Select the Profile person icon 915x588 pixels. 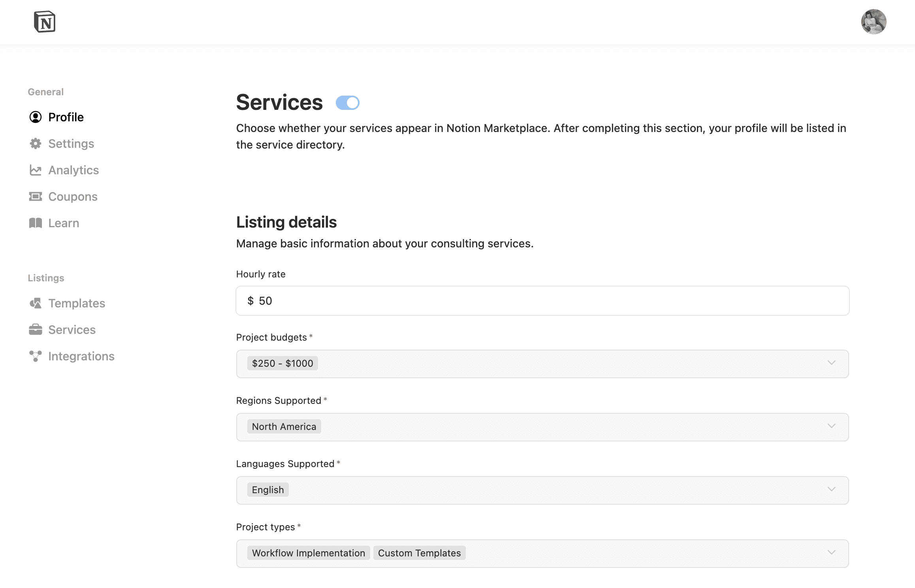point(36,117)
